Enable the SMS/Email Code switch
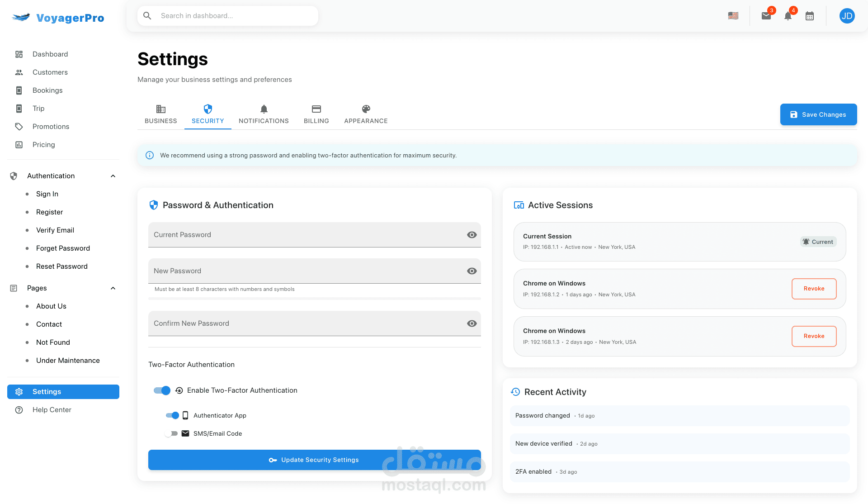The width and height of the screenshot is (868, 504). pos(171,433)
